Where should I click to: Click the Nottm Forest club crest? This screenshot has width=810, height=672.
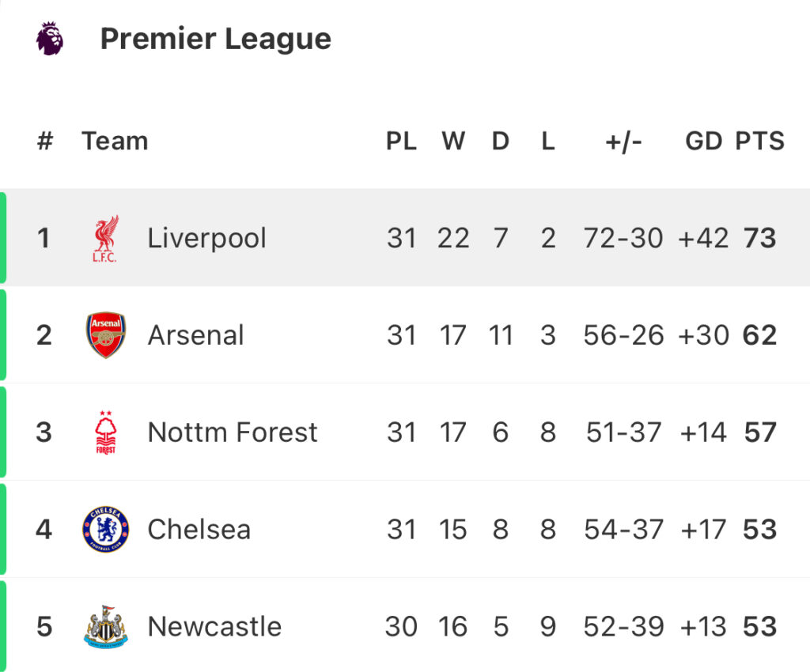(x=105, y=432)
